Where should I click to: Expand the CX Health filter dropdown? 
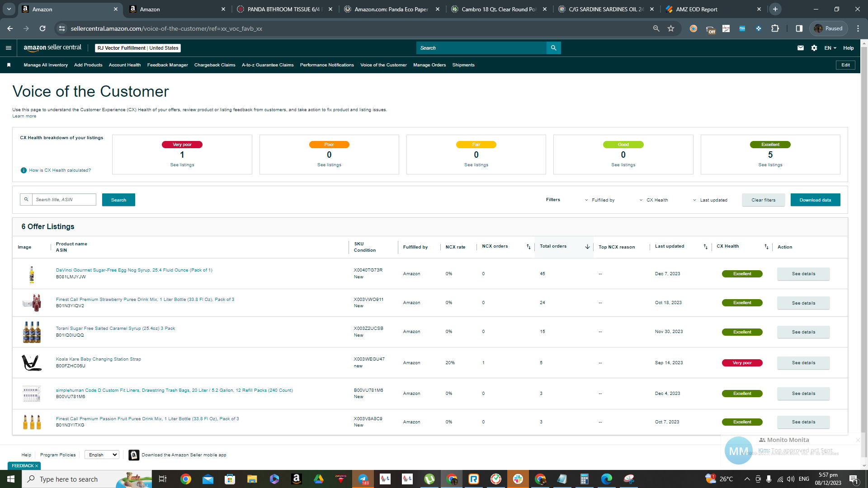pos(654,200)
